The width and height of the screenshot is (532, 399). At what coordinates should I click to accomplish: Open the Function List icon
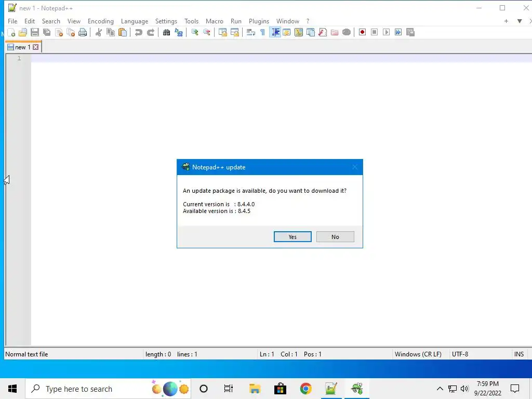coord(323,32)
